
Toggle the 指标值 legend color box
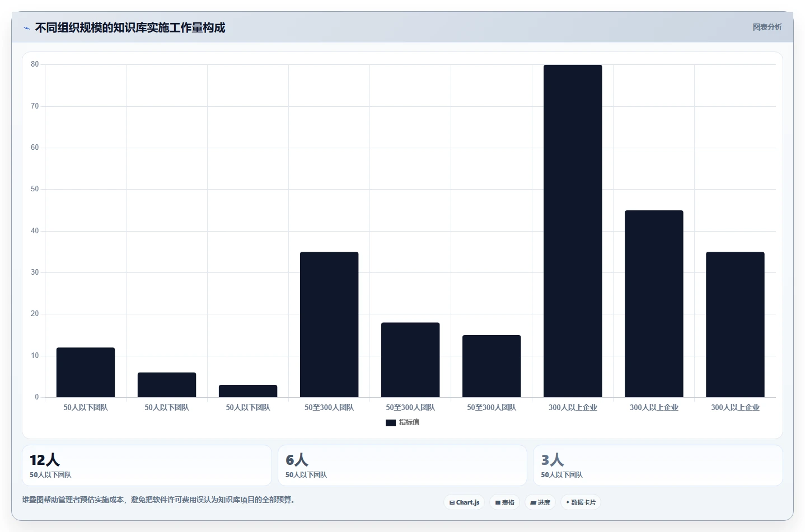pyautogui.click(x=391, y=422)
